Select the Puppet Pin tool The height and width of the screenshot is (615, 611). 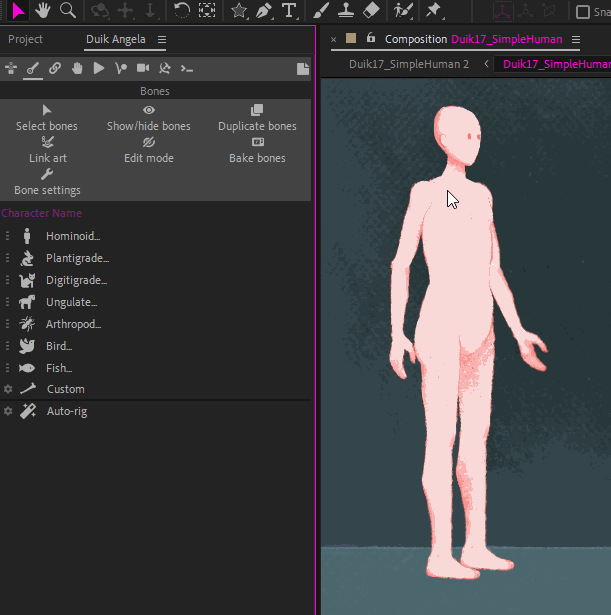click(433, 11)
